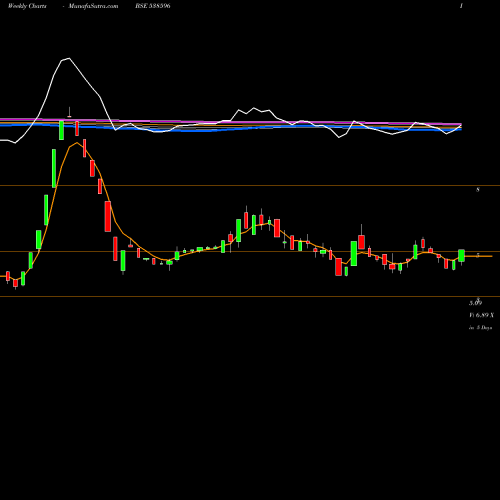
Task: Click the volume value text ending "6.89 X"
Action: (x=482, y=315)
